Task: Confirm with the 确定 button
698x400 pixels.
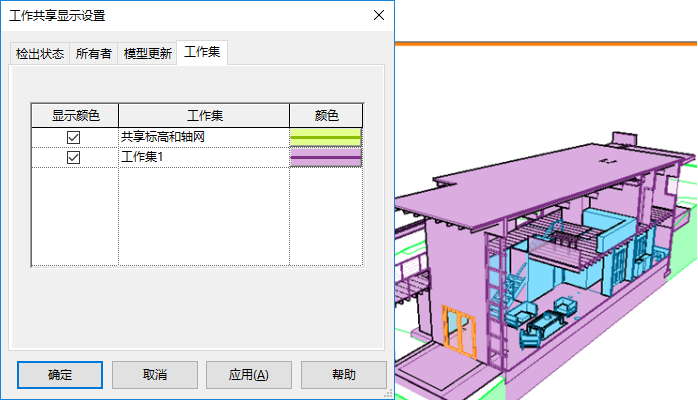Action: tap(60, 375)
